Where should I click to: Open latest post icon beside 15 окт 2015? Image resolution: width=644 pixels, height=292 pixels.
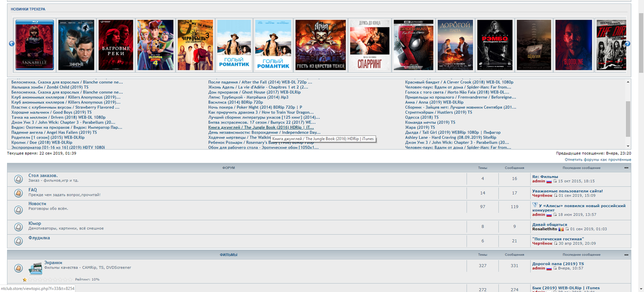point(556,181)
